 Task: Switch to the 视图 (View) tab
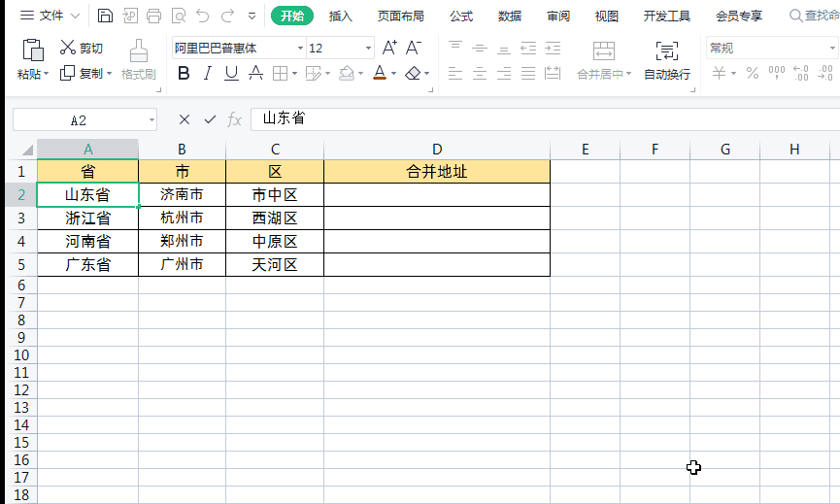[606, 17]
